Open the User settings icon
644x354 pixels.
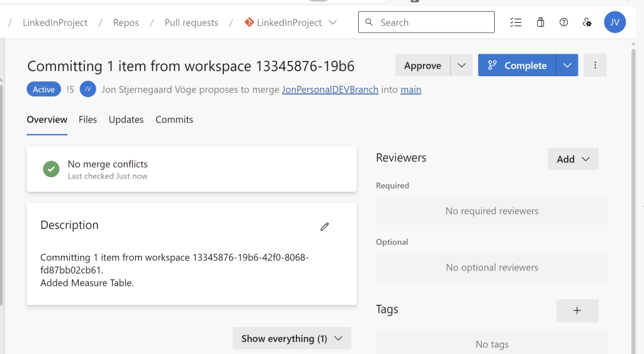tap(587, 23)
